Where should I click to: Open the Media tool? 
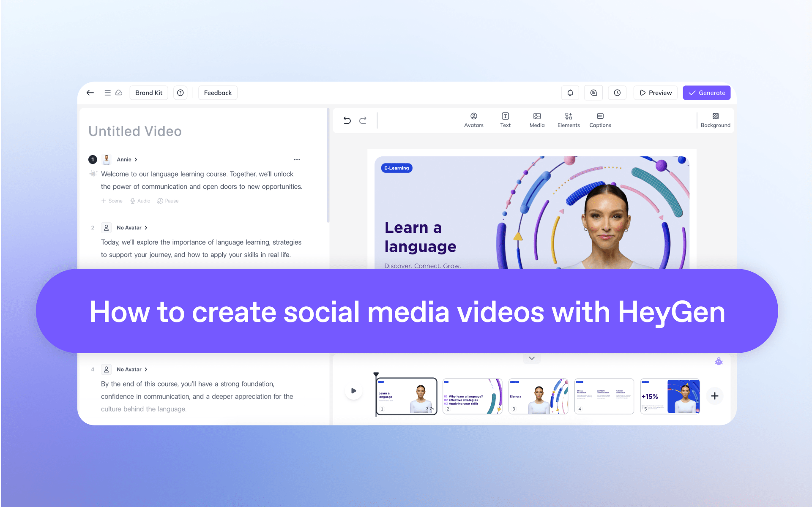pyautogui.click(x=537, y=120)
